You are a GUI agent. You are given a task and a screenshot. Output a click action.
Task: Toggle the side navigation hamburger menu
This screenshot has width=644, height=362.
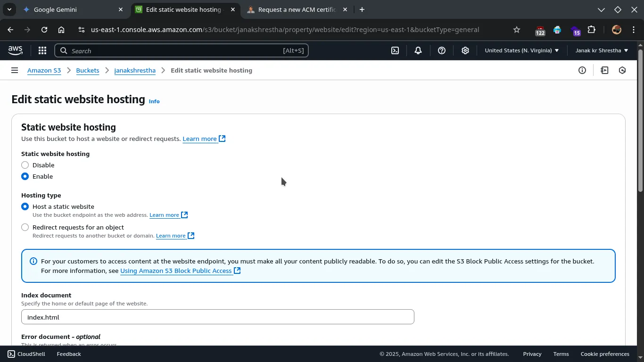[x=15, y=70]
